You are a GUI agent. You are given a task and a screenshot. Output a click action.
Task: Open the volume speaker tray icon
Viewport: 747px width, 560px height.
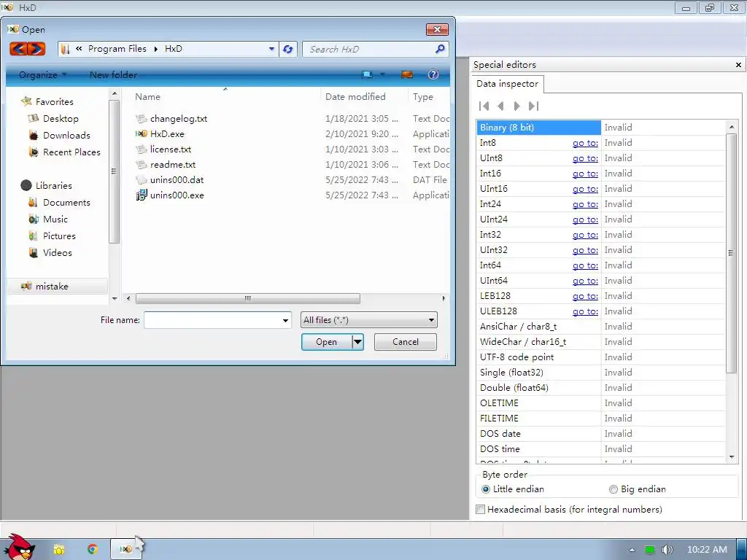click(667, 550)
